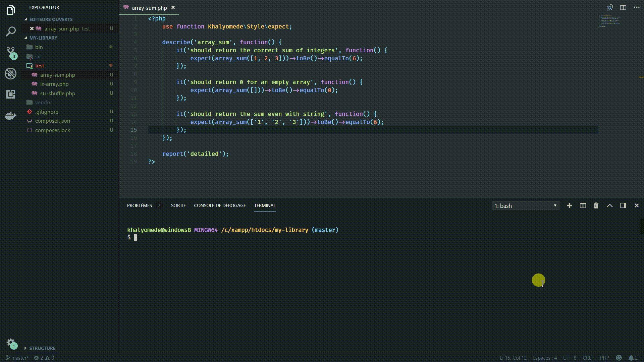Screen dimensions: 644x362
Task: Toggle panel position to the right
Action: 623,206
